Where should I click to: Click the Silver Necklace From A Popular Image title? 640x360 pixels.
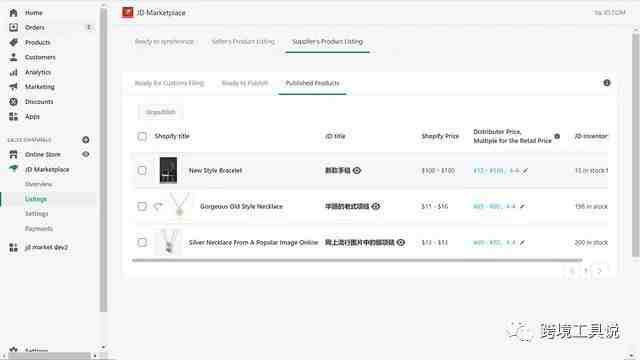pyautogui.click(x=253, y=242)
